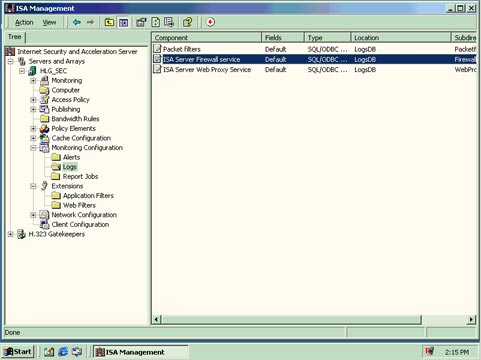Viewport: 481px width, 360px height.
Task: Click the Refresh toolbar icon
Action: pyautogui.click(x=156, y=22)
